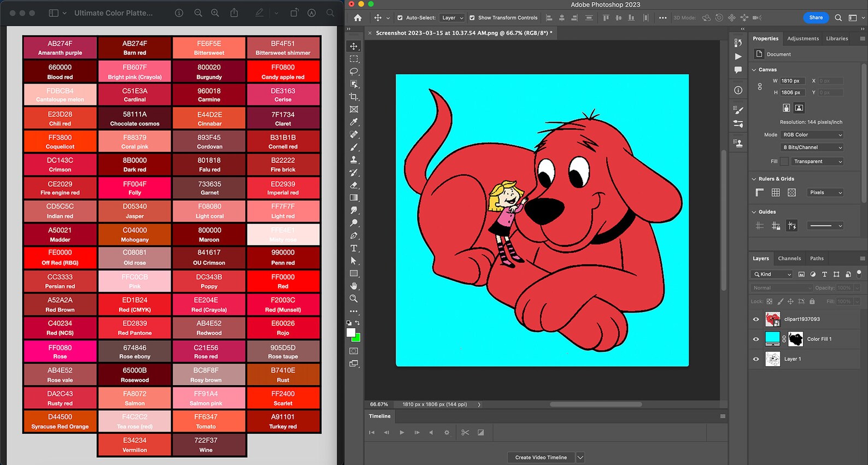The image size is (868, 465).
Task: Set portrait canvas orientation icon
Action: pos(786,108)
